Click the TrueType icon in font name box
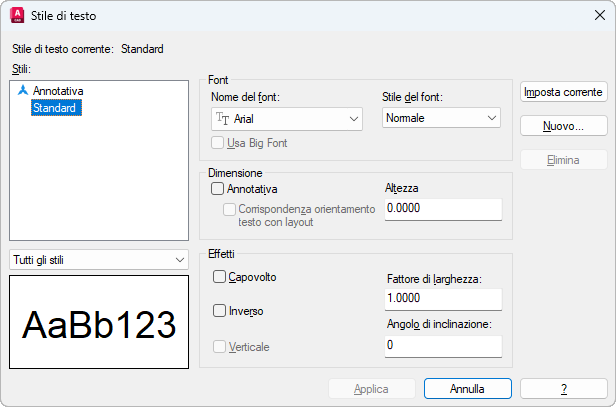Viewport: 616px width, 407px height. click(223, 118)
